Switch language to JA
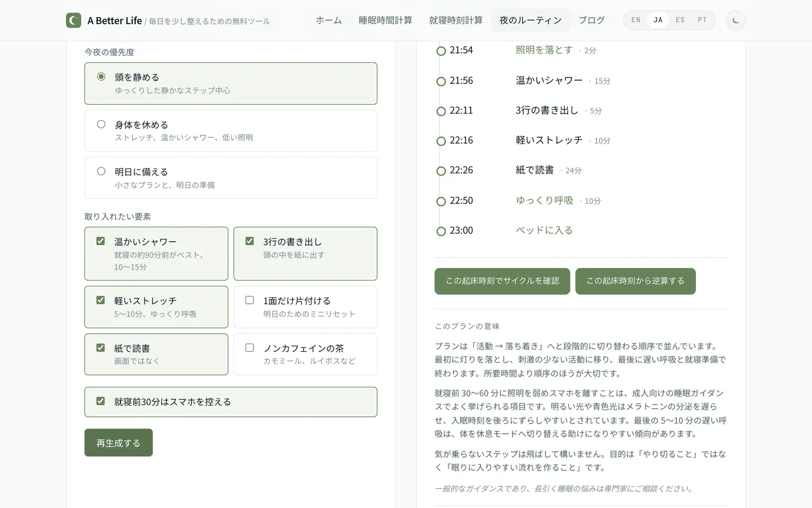 click(x=658, y=20)
